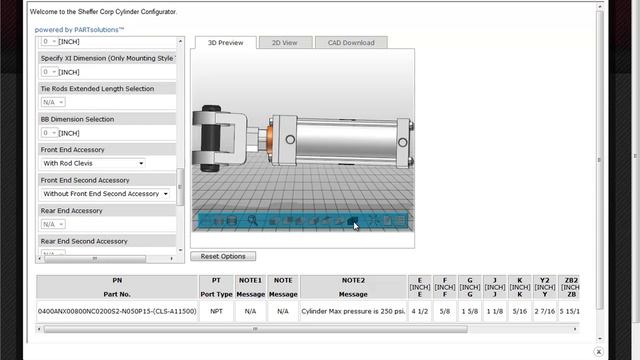Click the 'Cylinder Max pressure is 250 psi.' cell
The height and width of the screenshot is (360, 640).
(x=353, y=311)
